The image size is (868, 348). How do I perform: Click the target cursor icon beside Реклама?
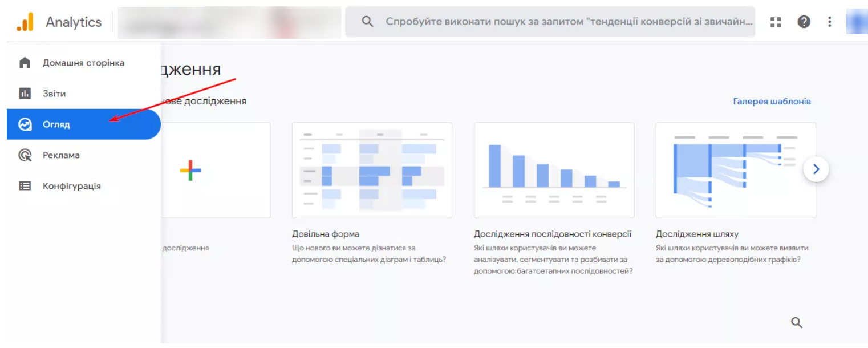pyautogui.click(x=25, y=155)
